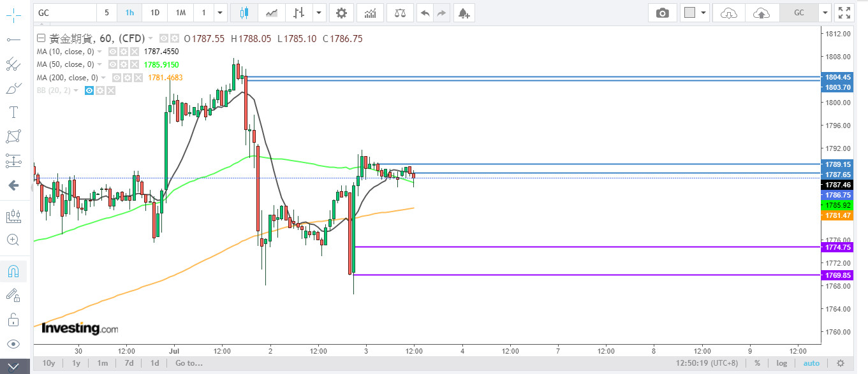
Task: Open the prediction and measurement tools
Action: (13, 161)
